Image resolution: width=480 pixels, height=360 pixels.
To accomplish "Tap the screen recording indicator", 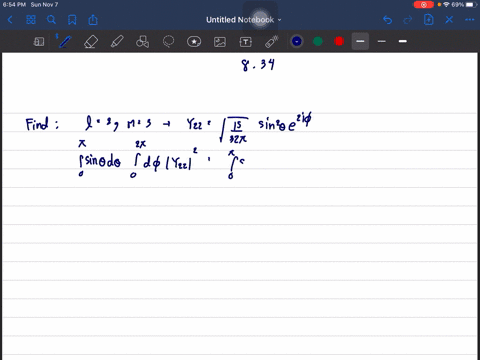I will pyautogui.click(x=424, y=5).
